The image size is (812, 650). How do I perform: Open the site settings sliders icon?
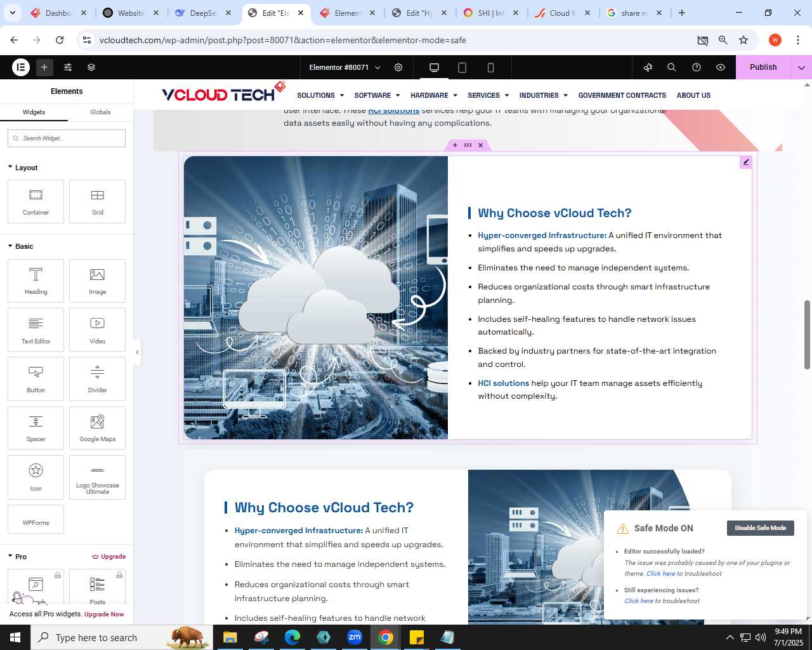68,67
